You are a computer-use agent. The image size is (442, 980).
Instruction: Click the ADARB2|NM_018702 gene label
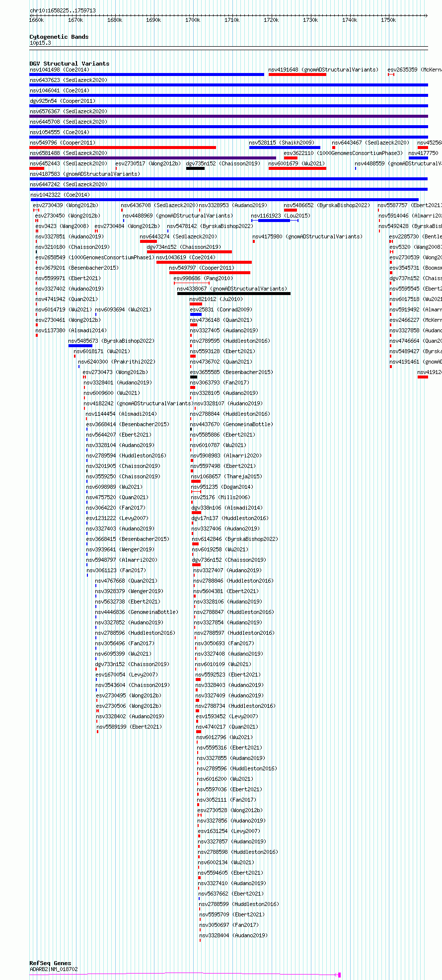pos(54,969)
